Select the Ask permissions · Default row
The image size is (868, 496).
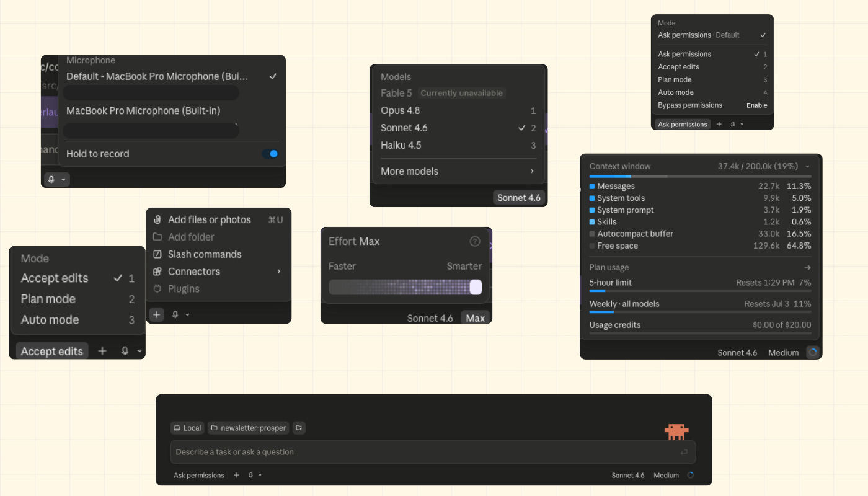pos(712,35)
